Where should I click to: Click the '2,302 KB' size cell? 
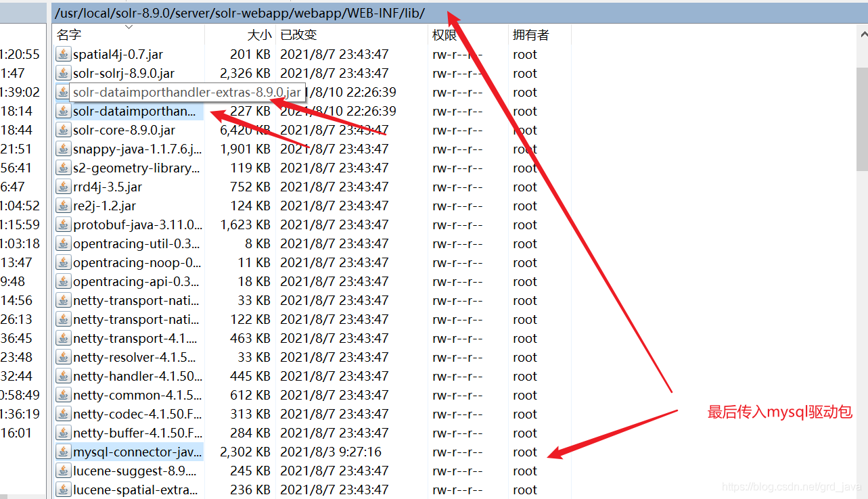[245, 452]
